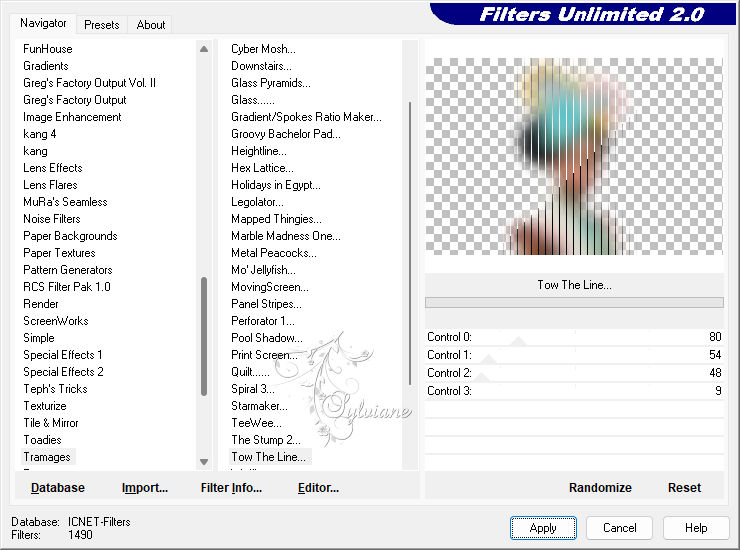Click the Apply button
740x550 pixels.
click(x=543, y=528)
